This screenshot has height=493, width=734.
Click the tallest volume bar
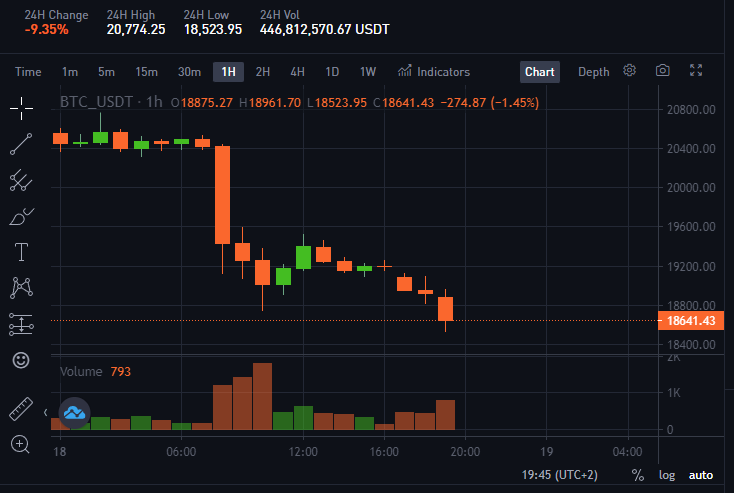pyautogui.click(x=262, y=396)
